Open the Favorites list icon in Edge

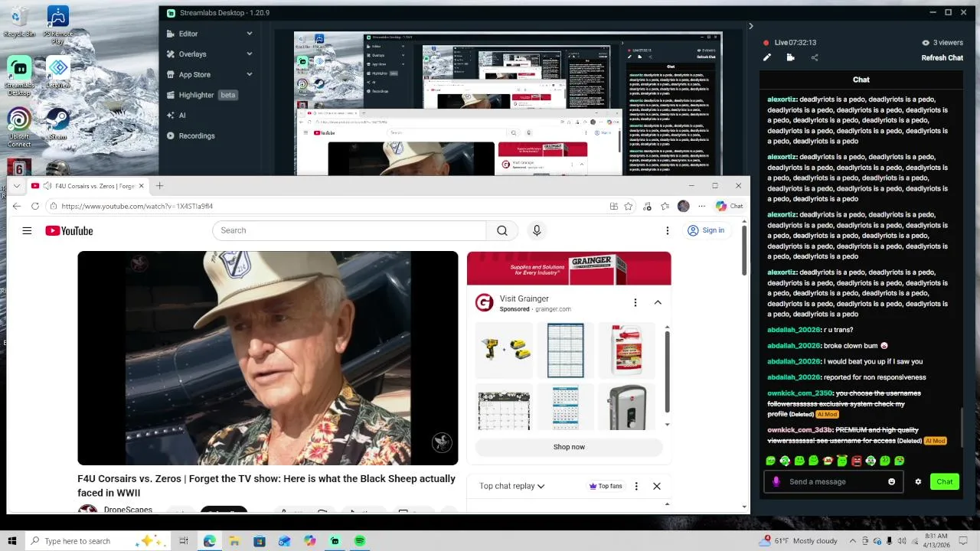[x=665, y=206]
